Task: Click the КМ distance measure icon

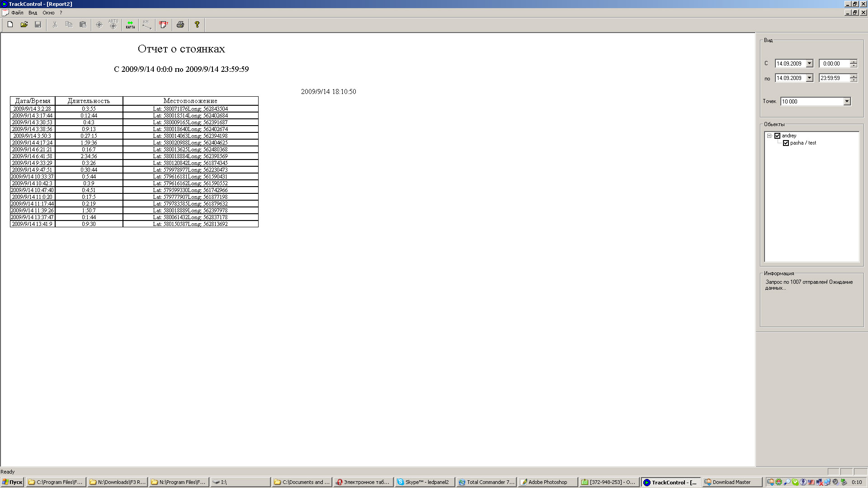Action: [x=146, y=24]
